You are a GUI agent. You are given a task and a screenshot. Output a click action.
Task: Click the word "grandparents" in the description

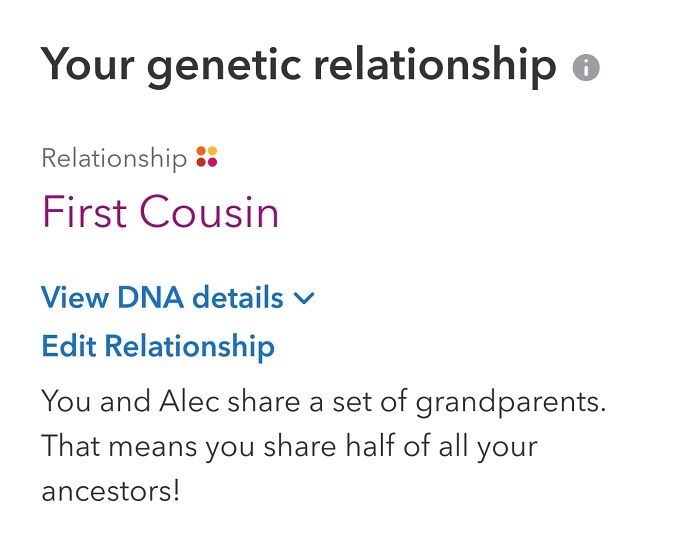tap(510, 404)
